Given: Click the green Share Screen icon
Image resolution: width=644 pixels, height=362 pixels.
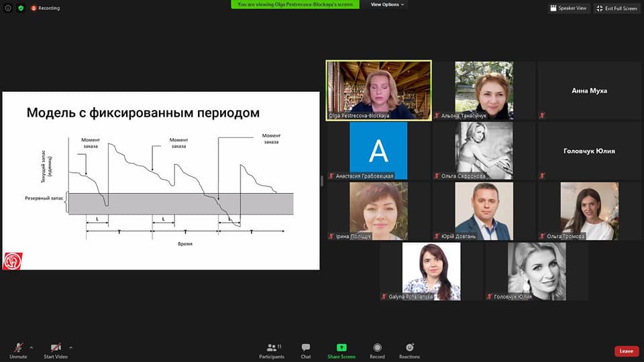Looking at the screenshot, I should click(x=341, y=351).
